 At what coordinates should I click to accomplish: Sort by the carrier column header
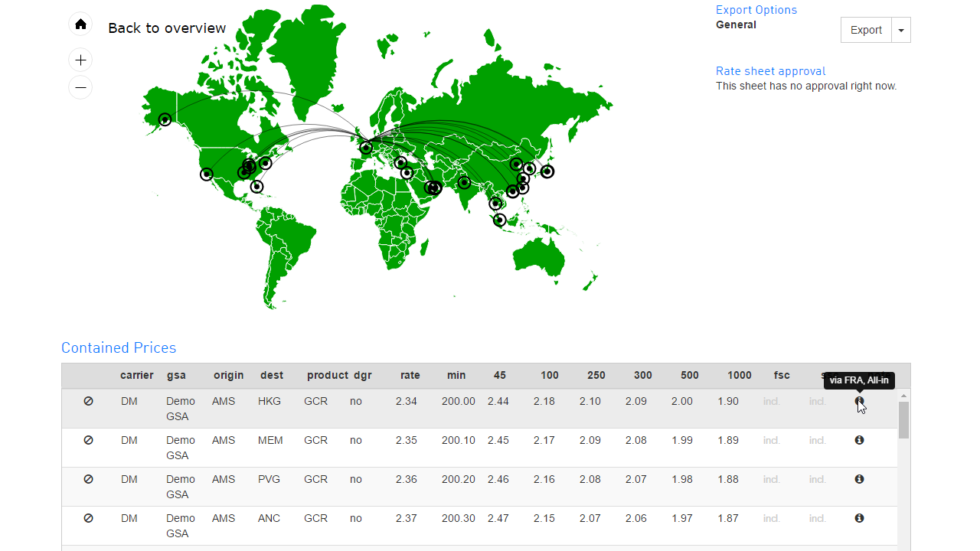click(x=136, y=375)
